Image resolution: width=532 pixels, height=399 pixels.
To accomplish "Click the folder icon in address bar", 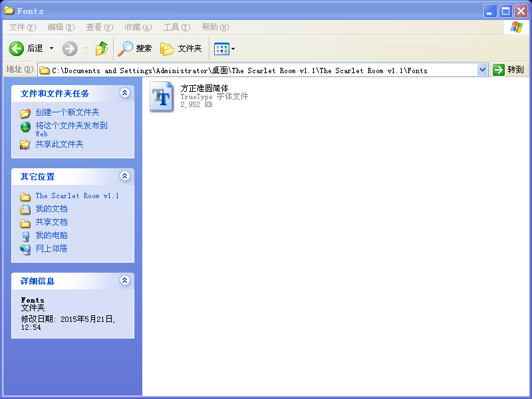I will pyautogui.click(x=45, y=70).
